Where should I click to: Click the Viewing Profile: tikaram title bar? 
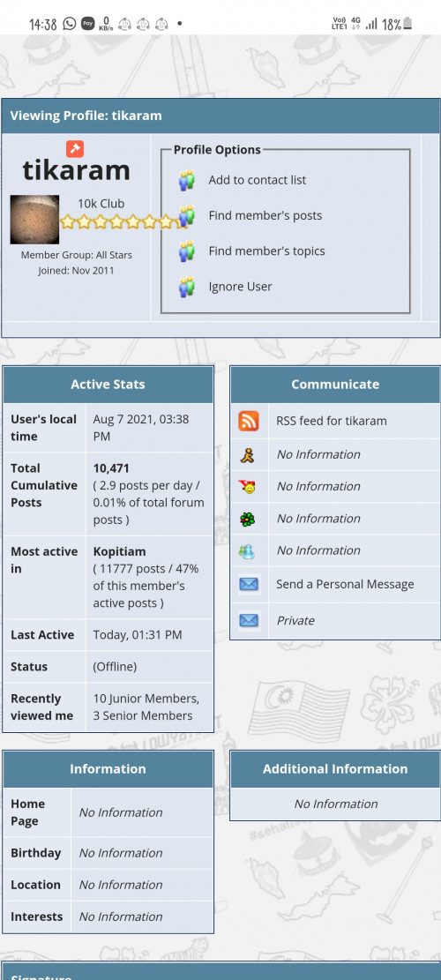tap(220, 116)
